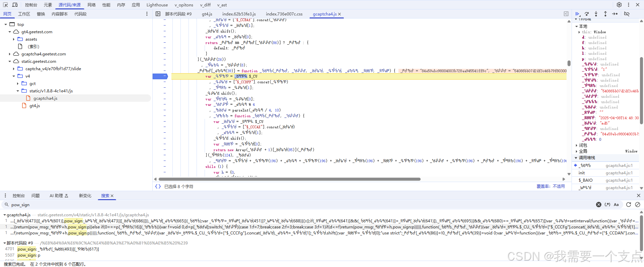Pretty-print the gcaptcha4.js source
The height and width of the screenshot is (267, 644).
(158, 186)
